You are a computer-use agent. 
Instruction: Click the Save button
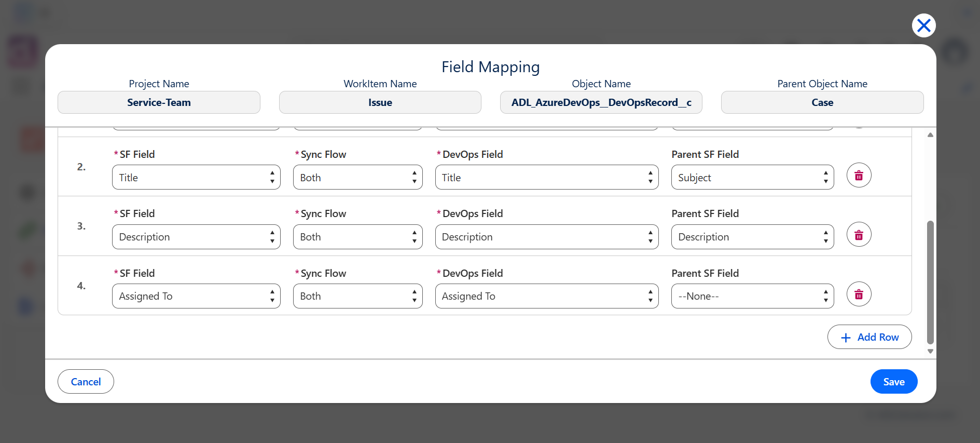[893, 382]
